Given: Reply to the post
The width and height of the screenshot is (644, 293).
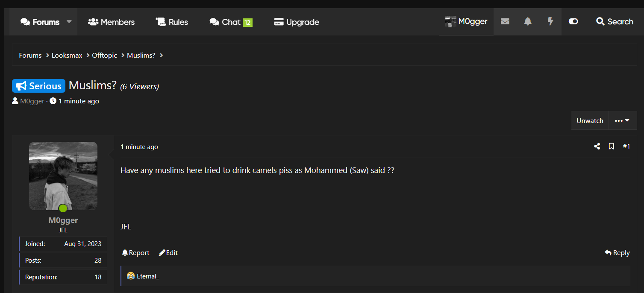Looking at the screenshot, I should click(617, 253).
